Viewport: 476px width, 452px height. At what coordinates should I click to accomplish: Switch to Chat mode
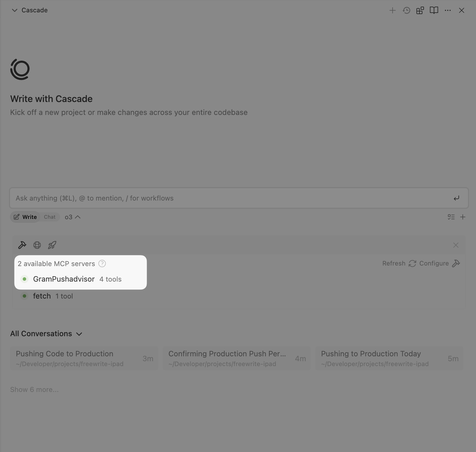coord(49,217)
